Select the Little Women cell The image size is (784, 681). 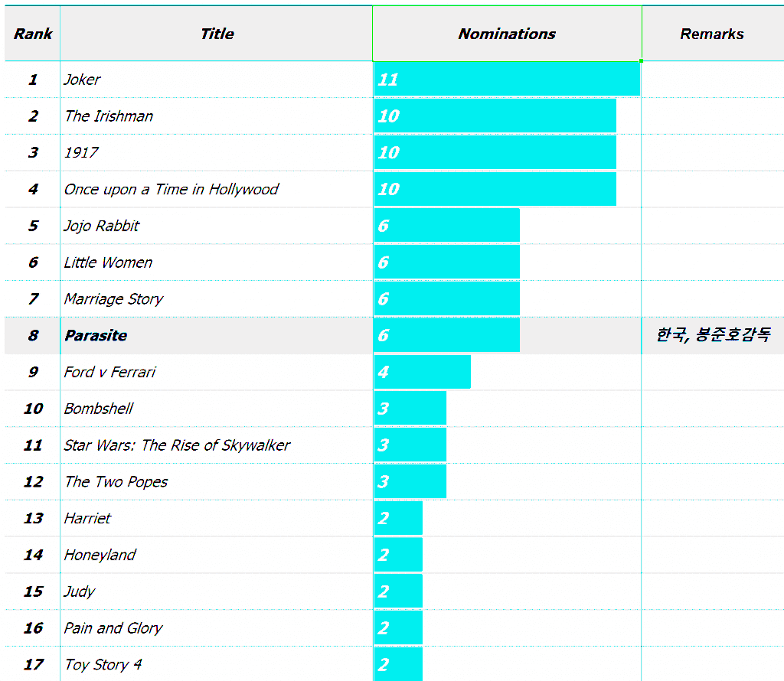109,262
